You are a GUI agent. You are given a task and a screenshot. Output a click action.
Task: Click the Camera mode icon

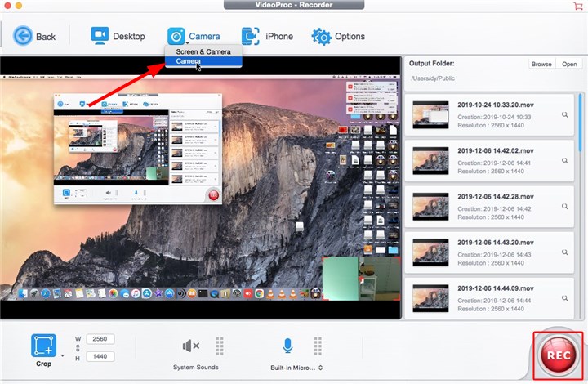coord(176,36)
